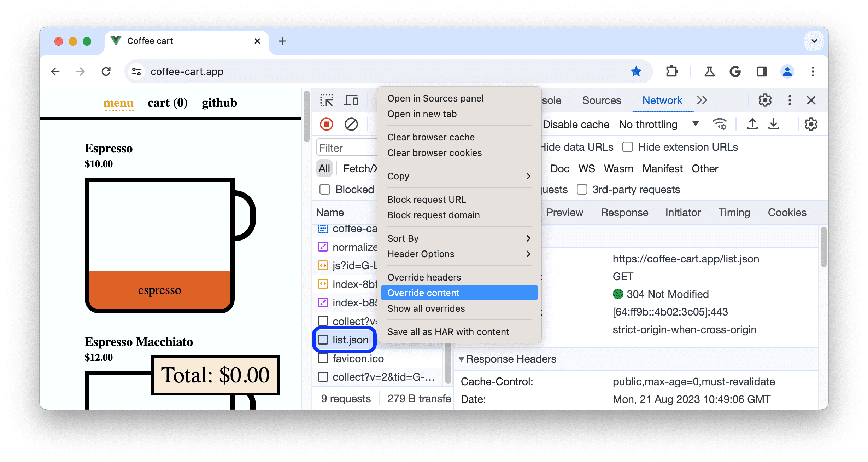Click the record/stop button in DevTools

pos(326,125)
